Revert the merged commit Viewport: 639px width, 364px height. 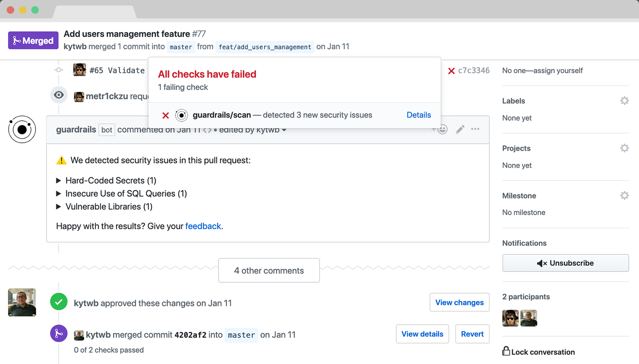pyautogui.click(x=472, y=334)
